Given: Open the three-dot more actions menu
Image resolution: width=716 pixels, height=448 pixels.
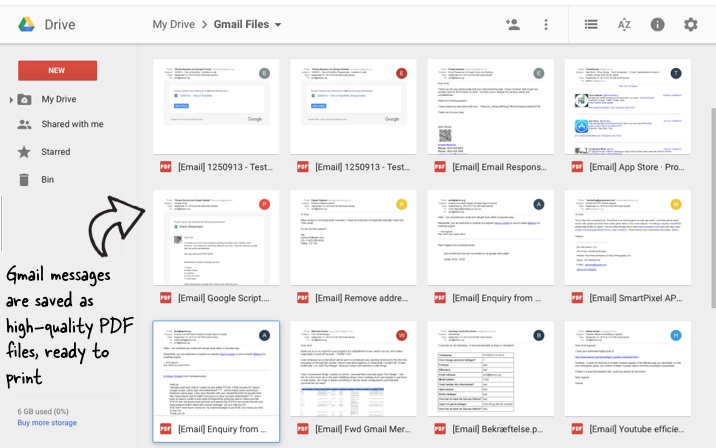Looking at the screenshot, I should (x=546, y=24).
